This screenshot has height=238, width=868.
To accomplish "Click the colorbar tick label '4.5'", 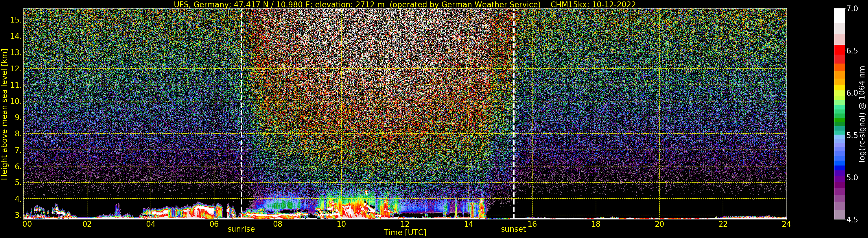I will pyautogui.click(x=852, y=220).
